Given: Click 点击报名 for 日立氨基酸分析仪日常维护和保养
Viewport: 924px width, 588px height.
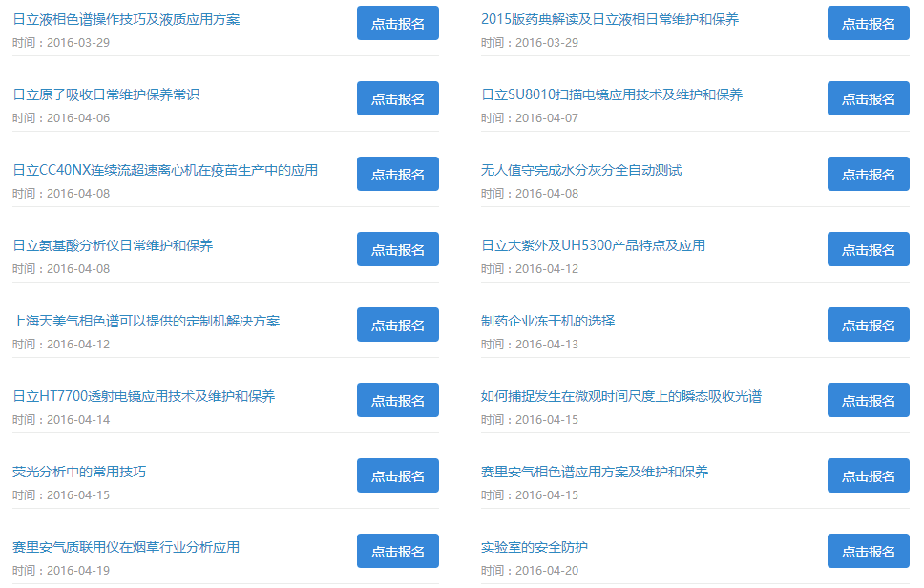Looking at the screenshot, I should [x=398, y=249].
